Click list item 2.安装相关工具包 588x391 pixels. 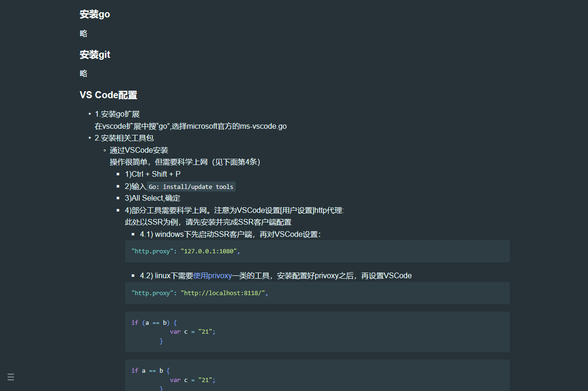[124, 138]
